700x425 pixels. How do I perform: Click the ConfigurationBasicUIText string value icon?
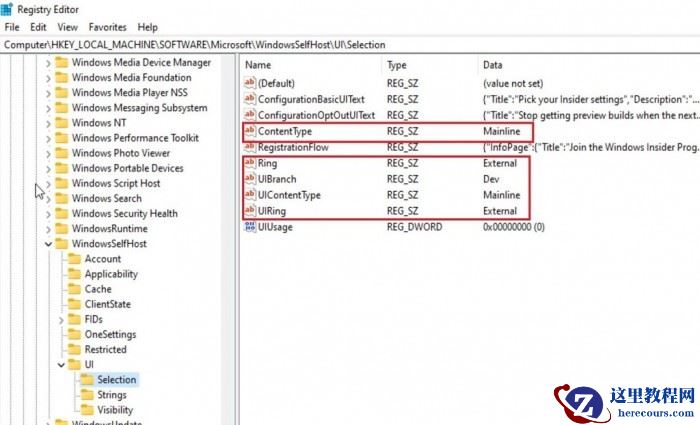click(250, 99)
